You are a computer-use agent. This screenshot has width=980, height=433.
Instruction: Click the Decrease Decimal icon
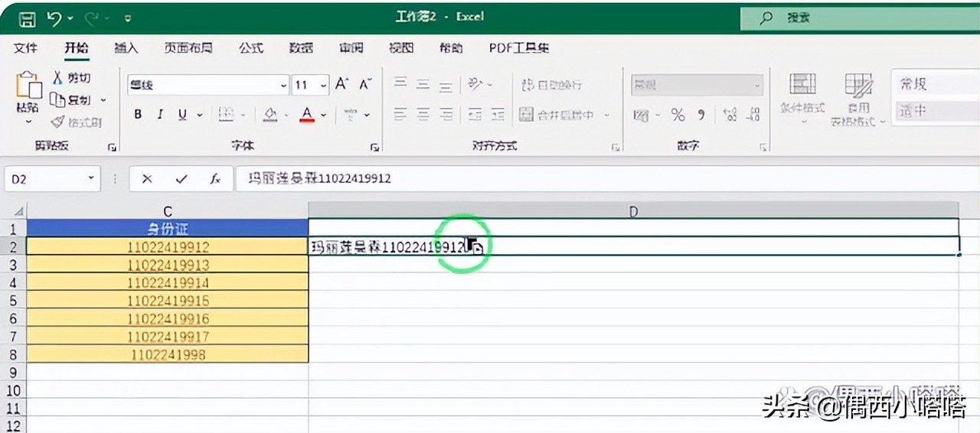click(x=754, y=115)
